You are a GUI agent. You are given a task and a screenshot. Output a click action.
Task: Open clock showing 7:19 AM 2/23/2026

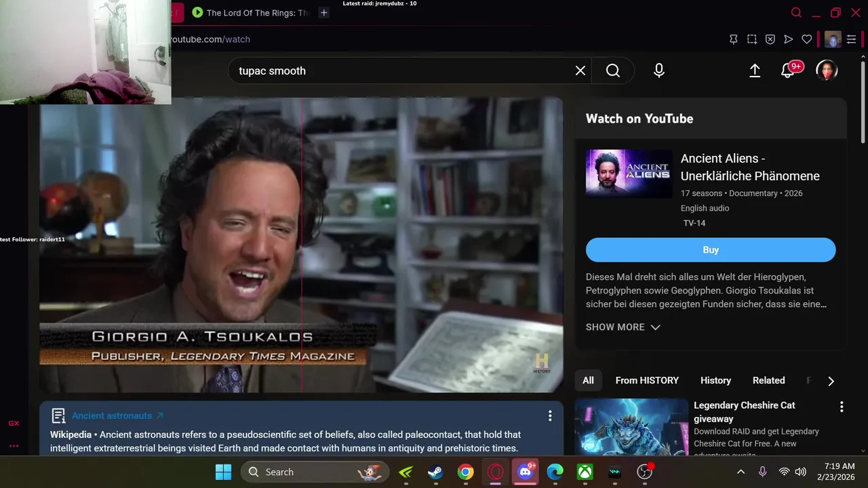pos(835,472)
